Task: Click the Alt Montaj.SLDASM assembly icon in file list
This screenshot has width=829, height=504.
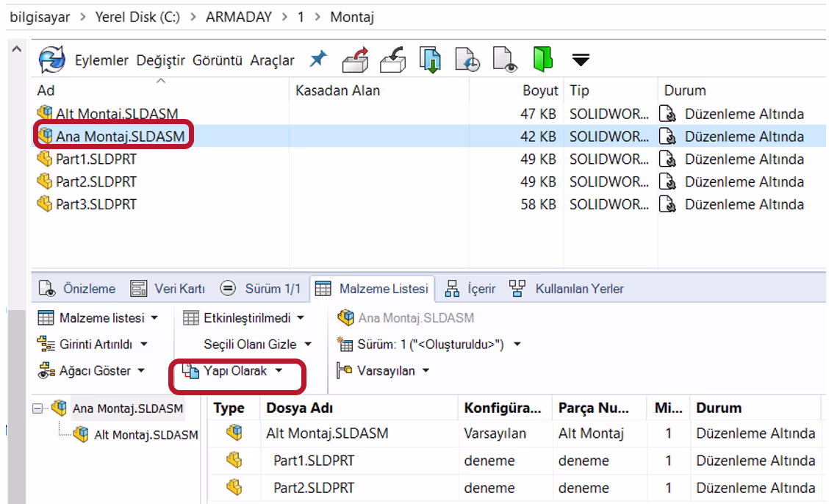Action: [x=45, y=112]
